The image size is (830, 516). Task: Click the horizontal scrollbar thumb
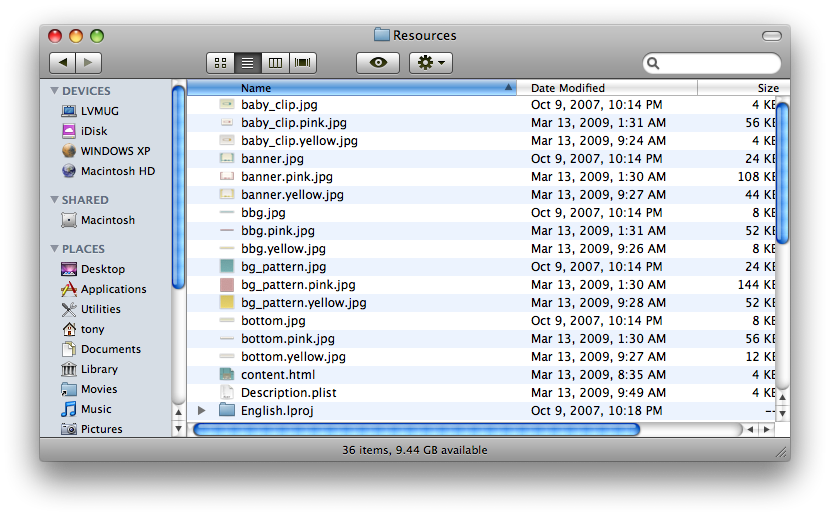415,429
